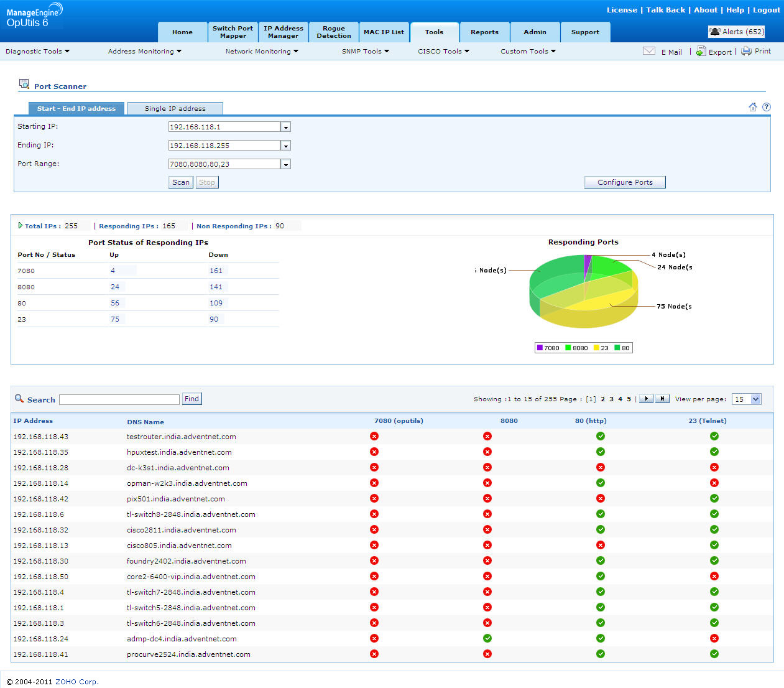Image resolution: width=784 pixels, height=688 pixels.
Task: Switch to Single IP address tab
Action: point(175,108)
